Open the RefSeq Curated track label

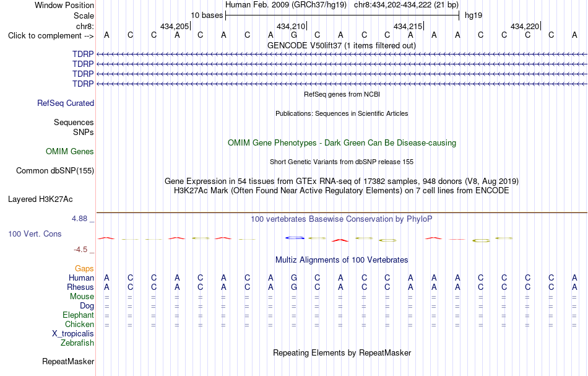pos(66,103)
